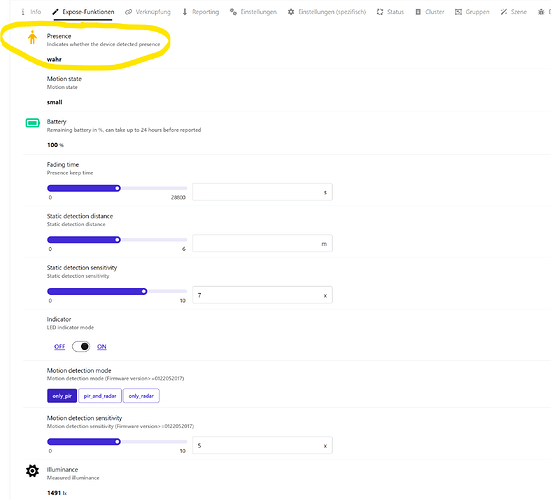Click the Motion detection sensitivity slider

pyautogui.click(x=117, y=442)
